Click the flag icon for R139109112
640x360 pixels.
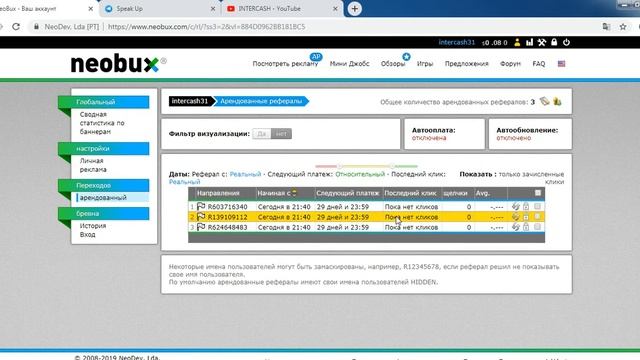201,217
